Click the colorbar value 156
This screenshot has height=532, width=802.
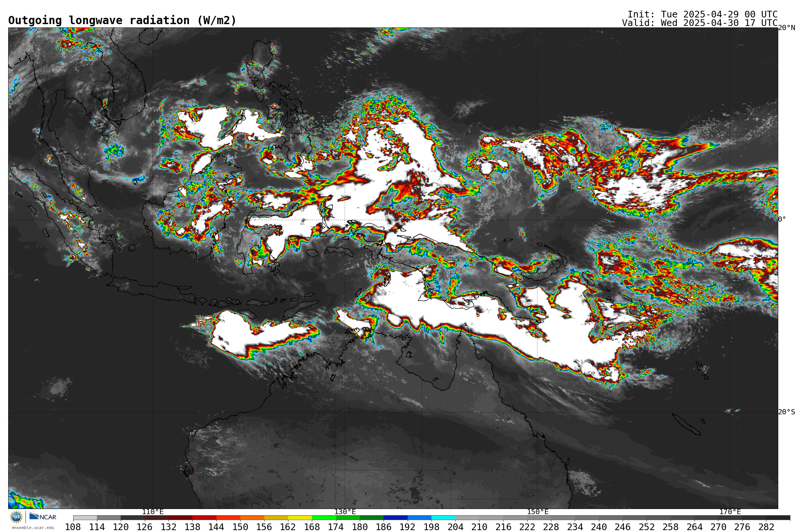click(x=264, y=527)
